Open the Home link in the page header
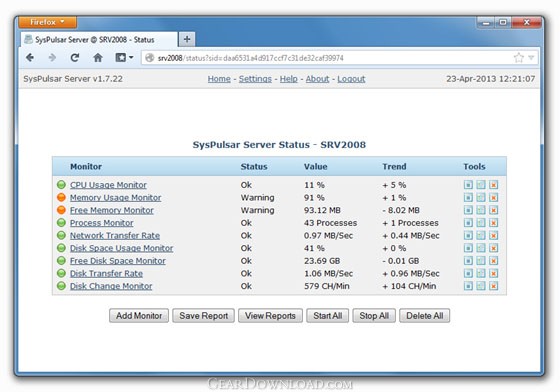560x392 pixels. point(219,79)
